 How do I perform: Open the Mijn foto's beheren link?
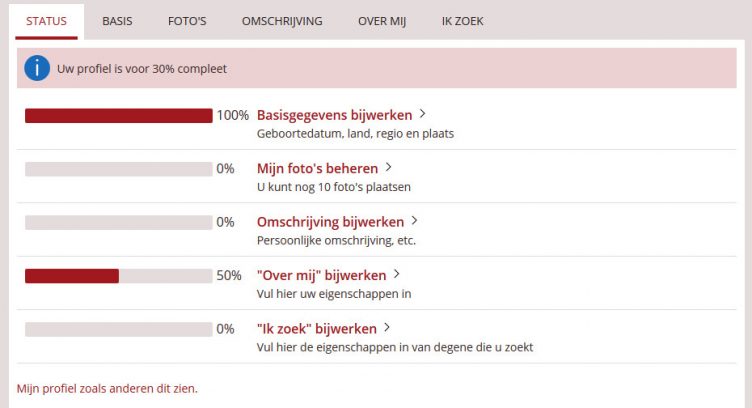coord(317,168)
